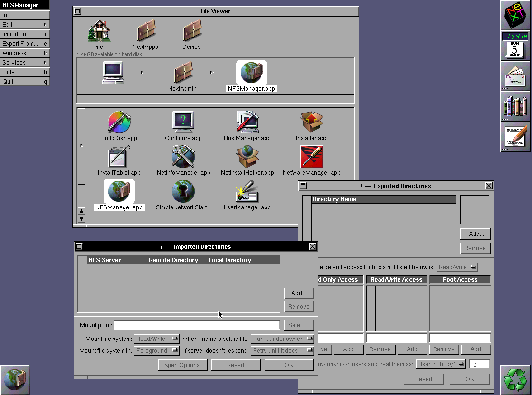Click Remove under Root Access list
Screen dimensions: 532x395
444,349
